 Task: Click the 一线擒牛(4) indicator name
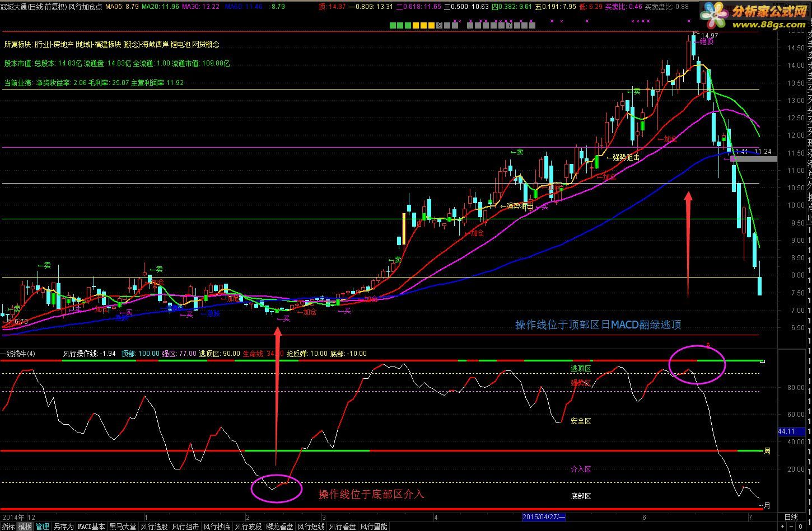pos(18,354)
